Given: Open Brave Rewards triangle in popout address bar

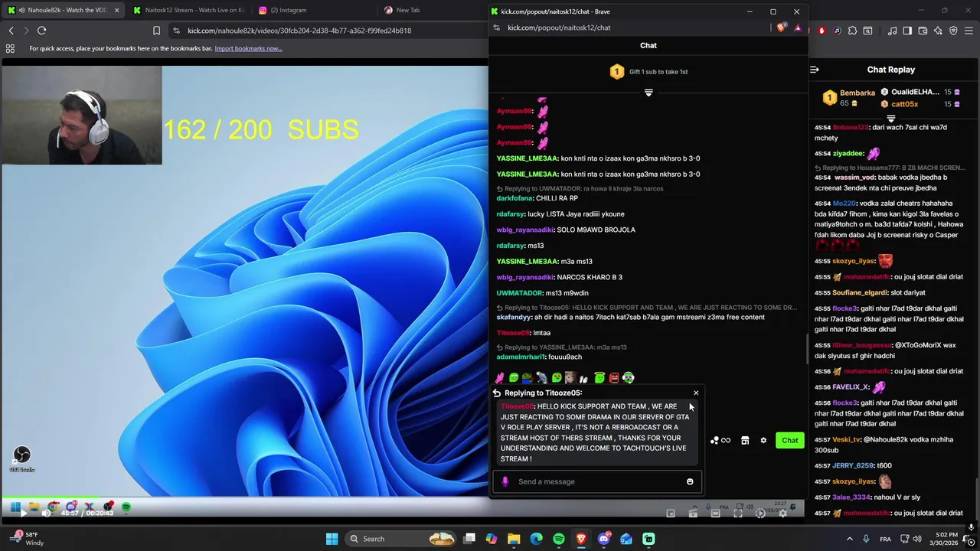Looking at the screenshot, I should tap(798, 28).
